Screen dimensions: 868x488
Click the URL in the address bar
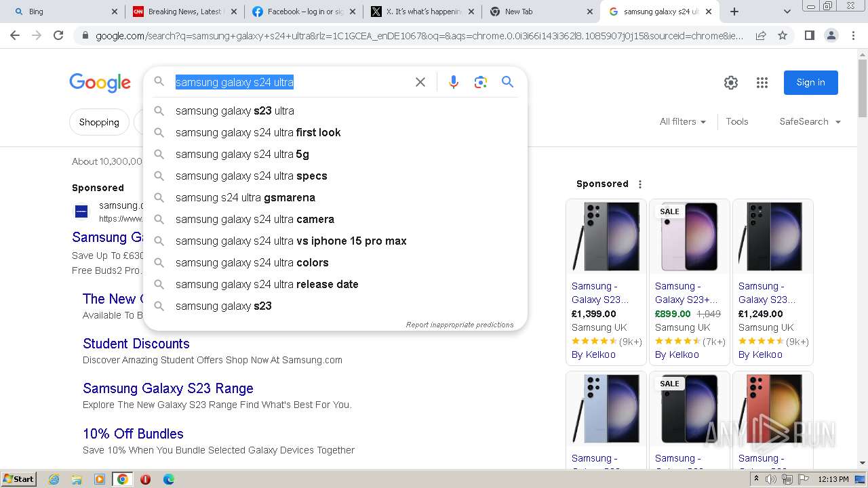419,35
